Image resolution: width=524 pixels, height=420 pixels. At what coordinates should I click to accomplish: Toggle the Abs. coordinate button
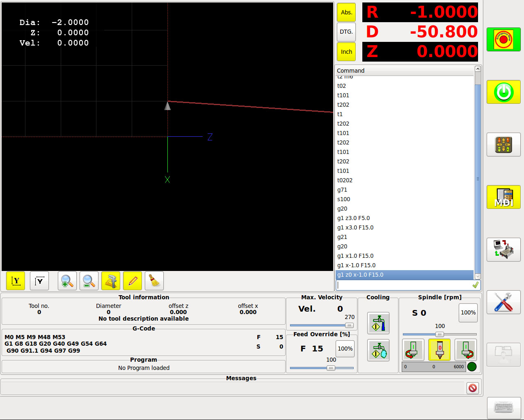(x=346, y=12)
